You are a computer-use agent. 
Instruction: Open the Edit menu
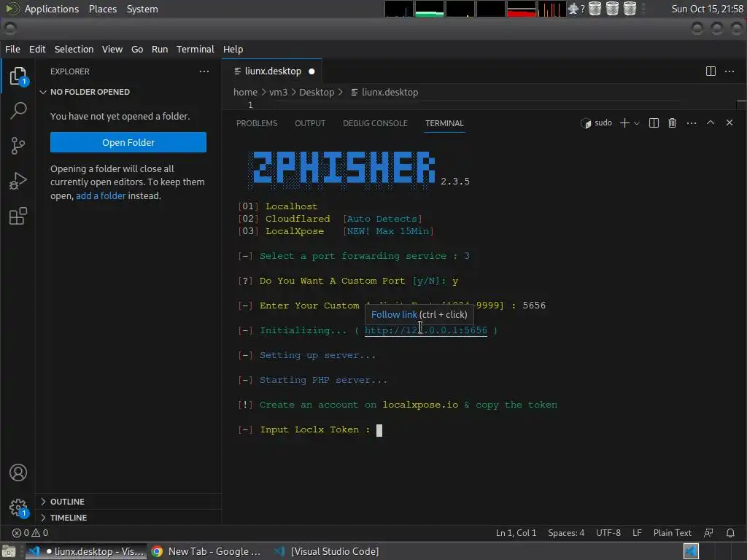click(x=37, y=49)
